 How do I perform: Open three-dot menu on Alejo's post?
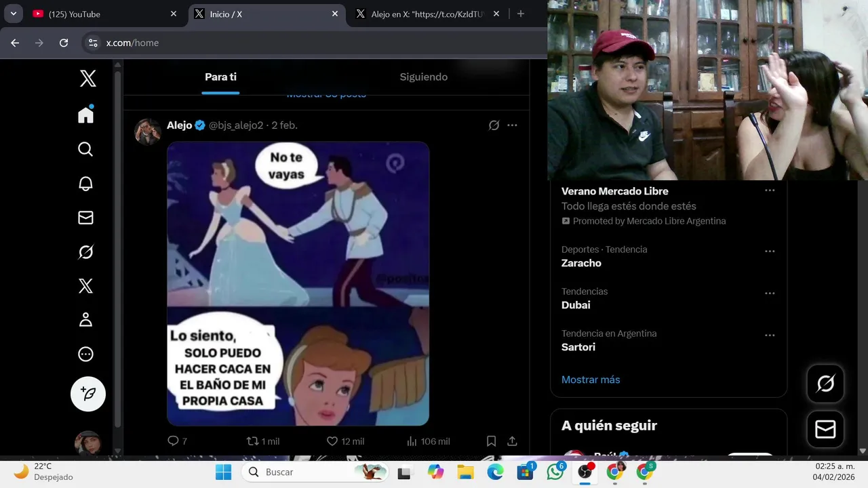coord(512,125)
